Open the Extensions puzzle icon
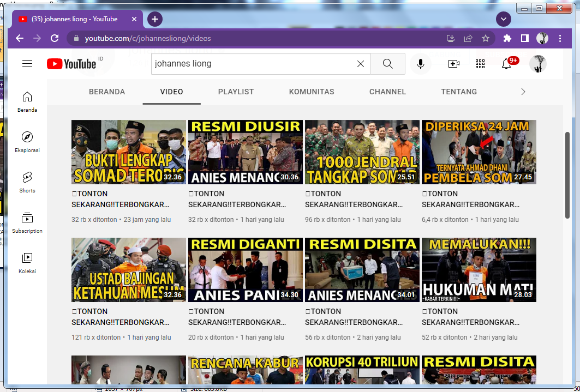580x392 pixels. pos(507,38)
